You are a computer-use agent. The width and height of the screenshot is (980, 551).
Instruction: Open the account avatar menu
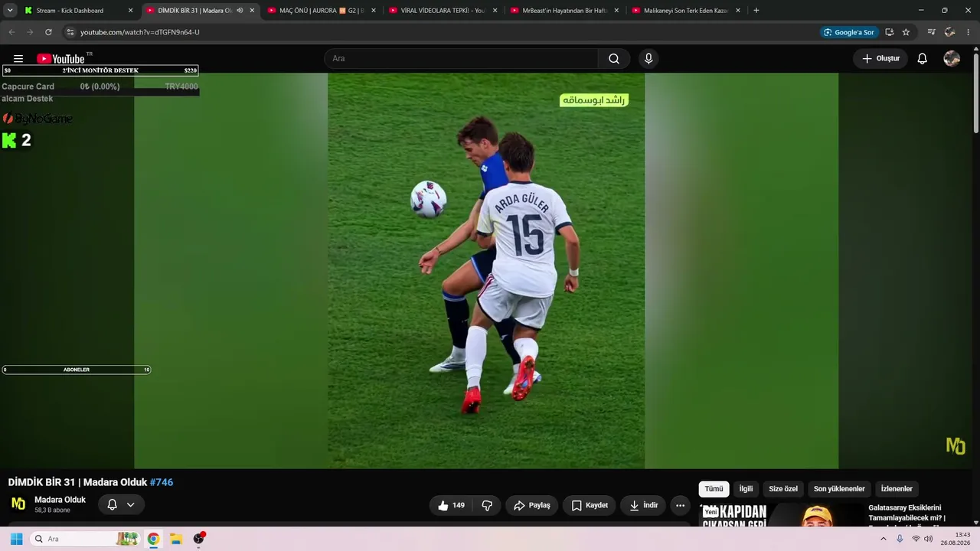point(952,59)
